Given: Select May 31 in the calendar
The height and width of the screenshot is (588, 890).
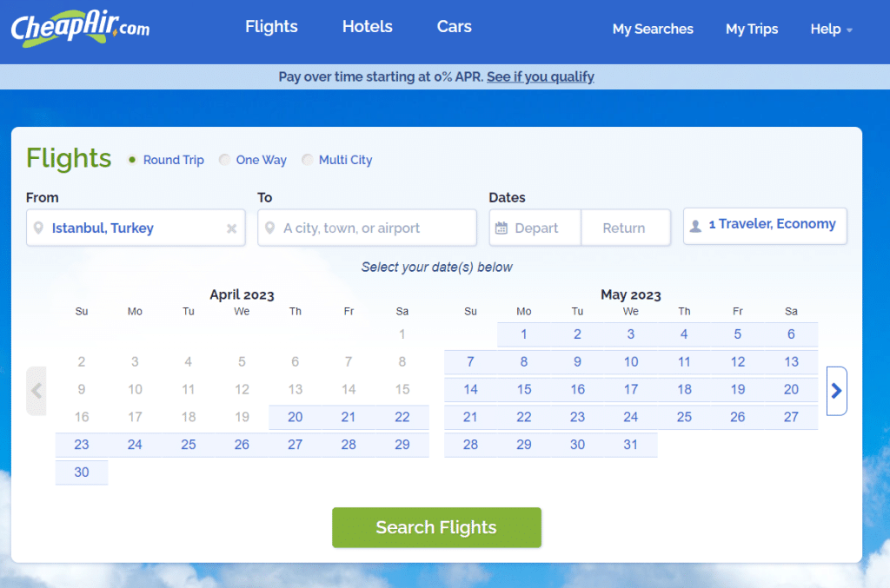Looking at the screenshot, I should point(631,445).
